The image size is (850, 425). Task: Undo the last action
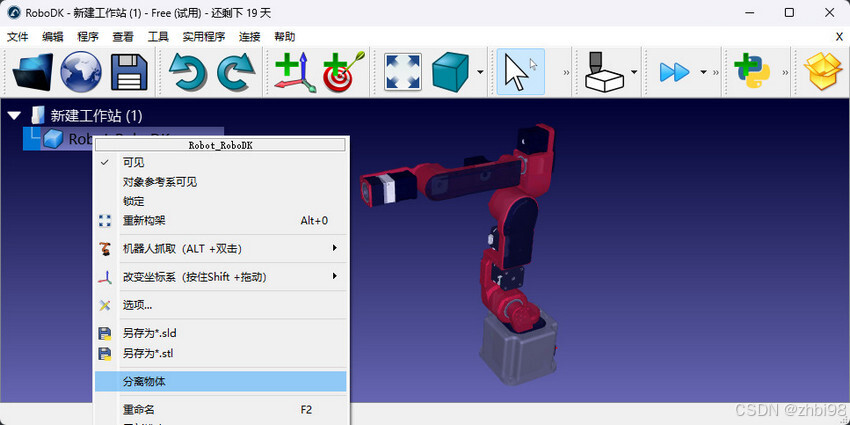pos(187,72)
